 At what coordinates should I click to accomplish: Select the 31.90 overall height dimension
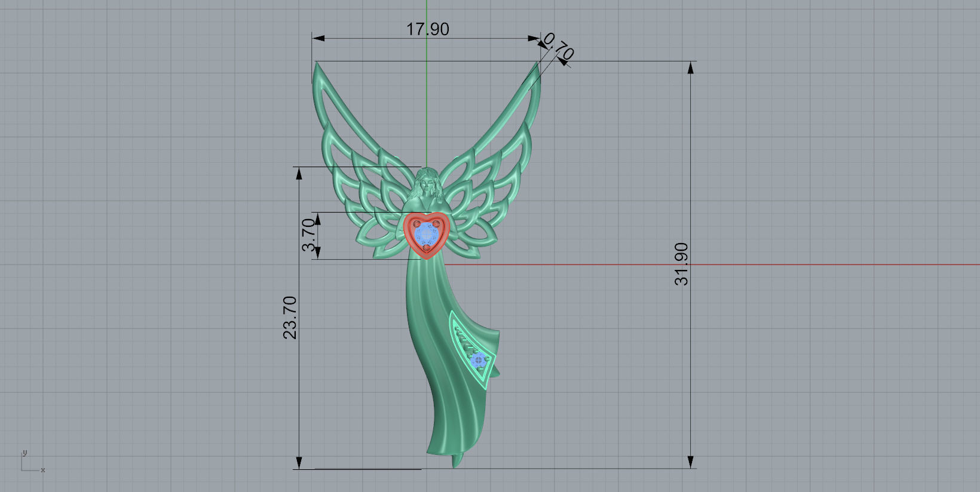pyautogui.click(x=681, y=264)
